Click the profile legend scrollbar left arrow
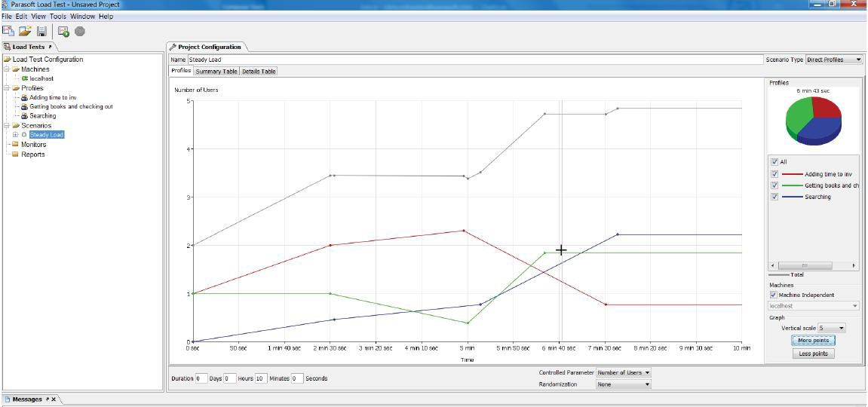 tap(772, 265)
